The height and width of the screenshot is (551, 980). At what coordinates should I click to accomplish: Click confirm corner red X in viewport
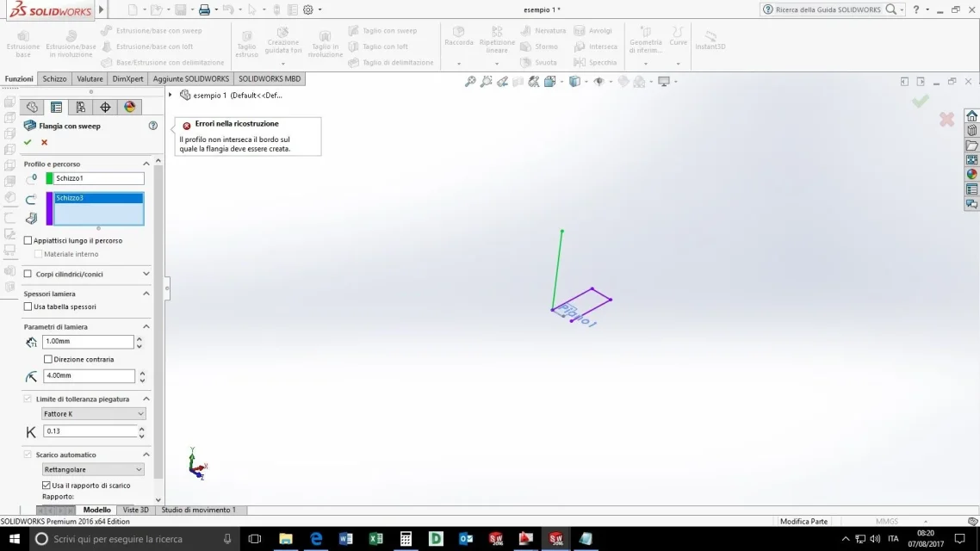[x=946, y=119]
